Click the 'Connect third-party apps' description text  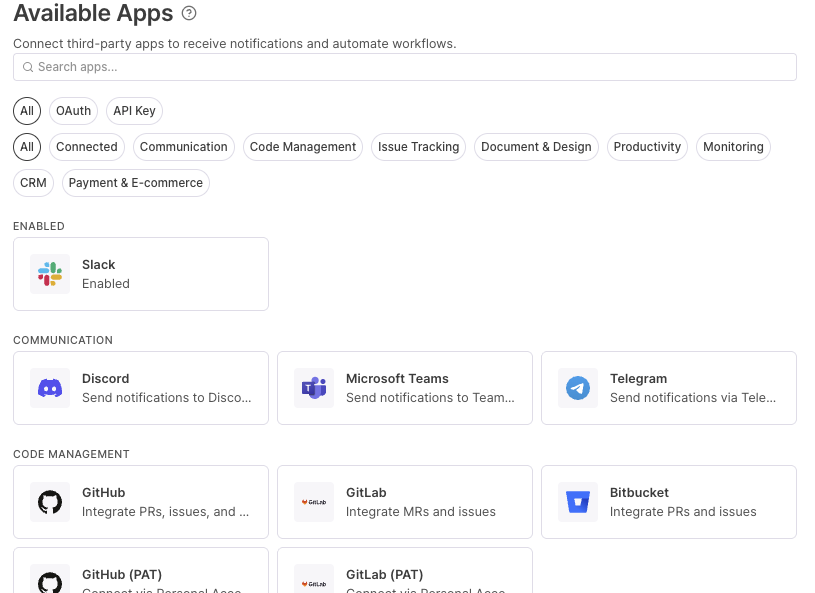pos(234,44)
